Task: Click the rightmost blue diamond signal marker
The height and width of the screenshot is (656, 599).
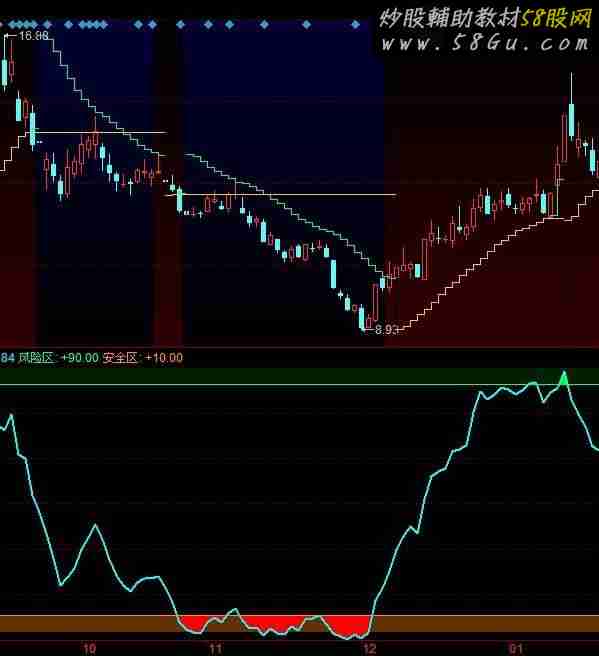Action: (355, 25)
